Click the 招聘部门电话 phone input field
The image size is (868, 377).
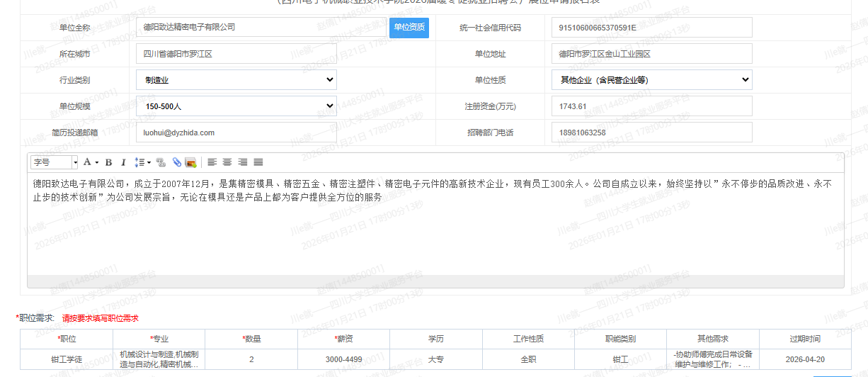coord(652,133)
